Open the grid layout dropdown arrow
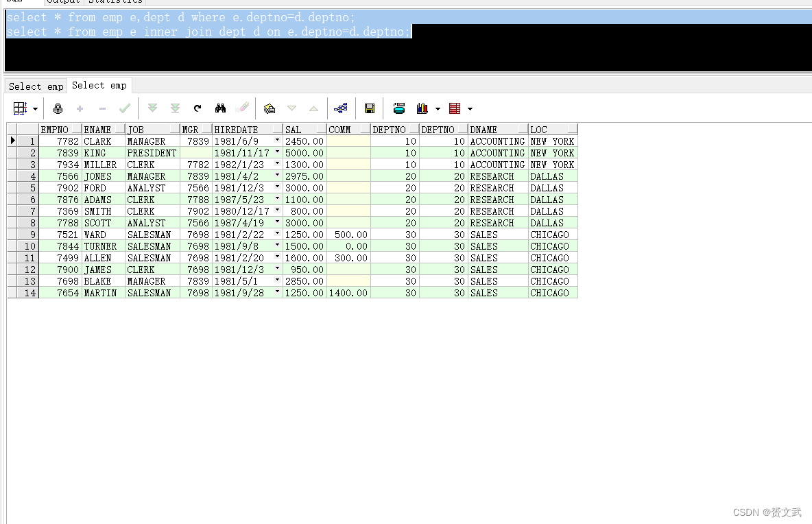The image size is (812, 524). point(35,109)
